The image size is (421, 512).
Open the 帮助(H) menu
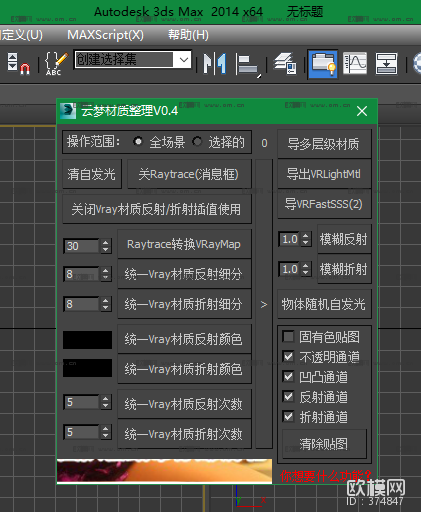[188, 35]
